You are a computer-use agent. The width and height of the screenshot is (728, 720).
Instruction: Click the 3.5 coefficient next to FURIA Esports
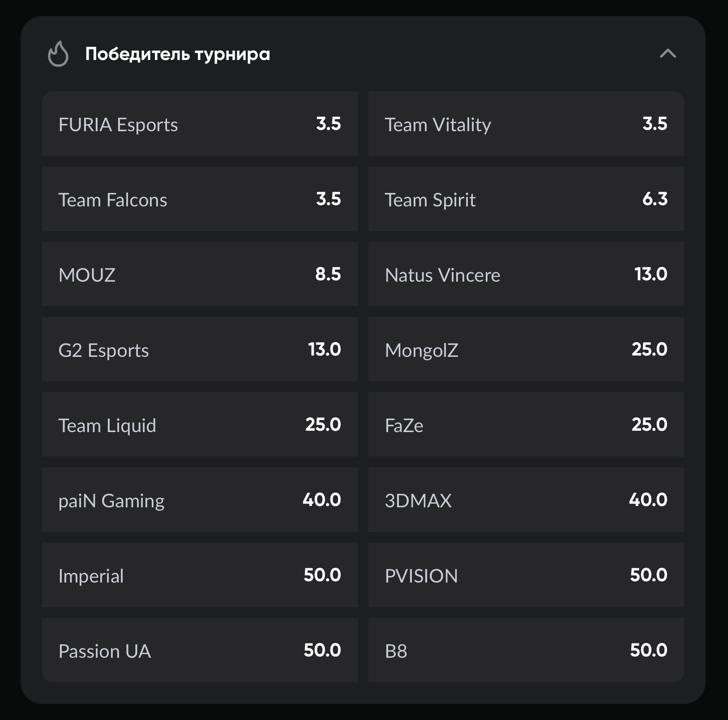point(328,124)
